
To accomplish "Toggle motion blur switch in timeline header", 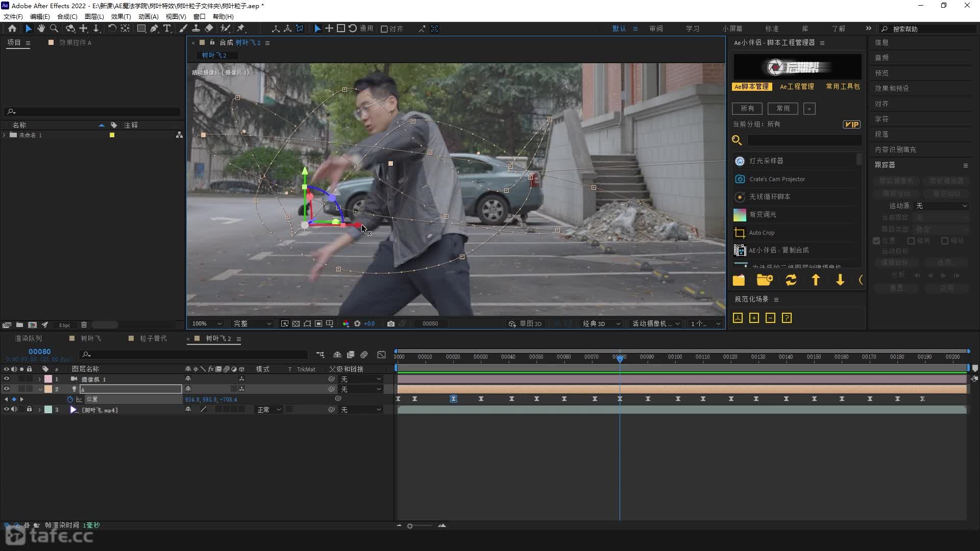I will coord(364,355).
